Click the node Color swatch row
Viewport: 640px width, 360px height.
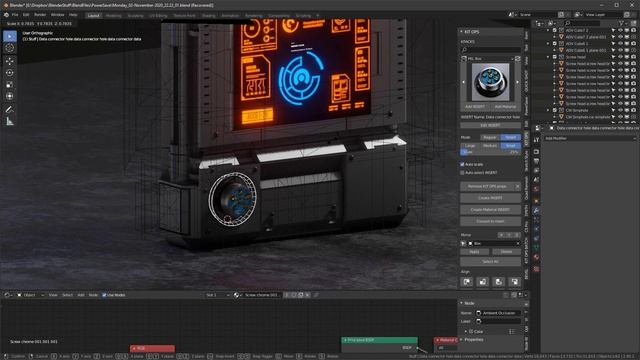pyautogui.click(x=490, y=332)
